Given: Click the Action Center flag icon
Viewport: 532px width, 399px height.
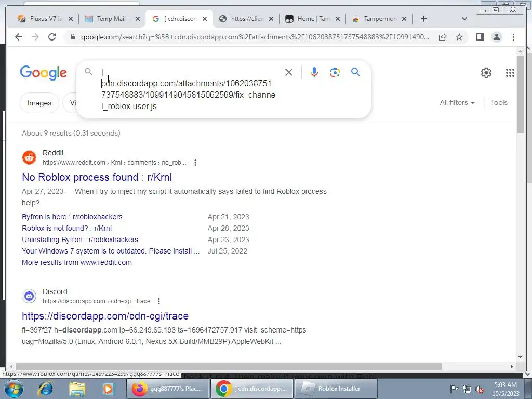Looking at the screenshot, I should (x=454, y=389).
